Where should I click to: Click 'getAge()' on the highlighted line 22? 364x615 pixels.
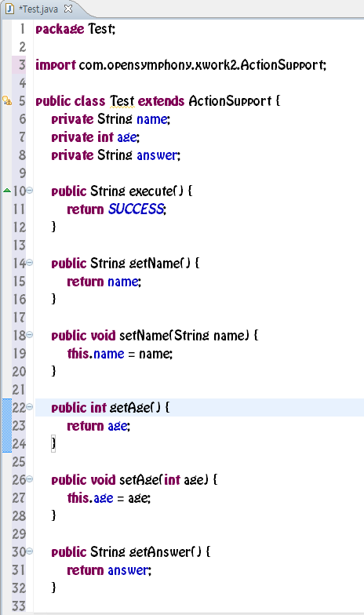click(x=135, y=408)
